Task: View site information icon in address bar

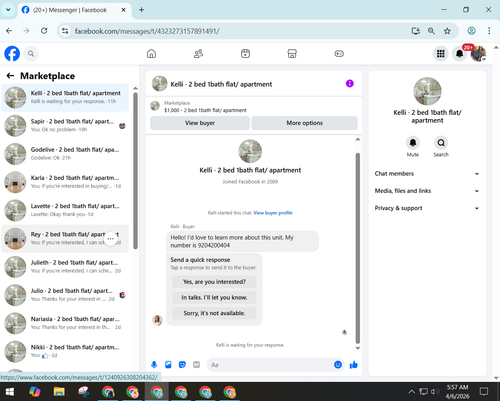Action: coord(65,31)
